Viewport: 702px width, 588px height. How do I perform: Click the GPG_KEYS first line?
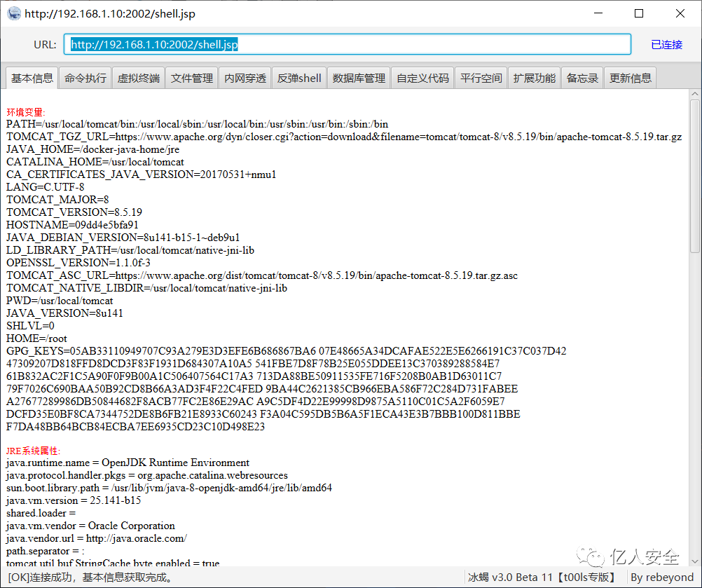[x=286, y=350]
